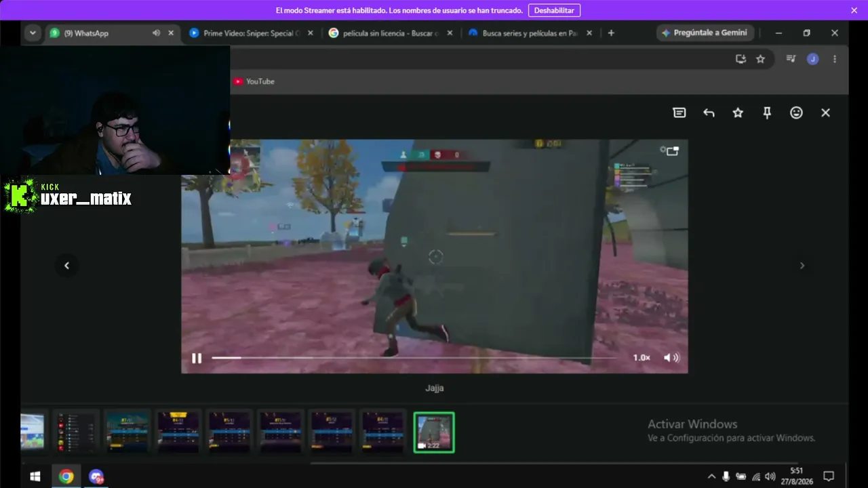The image size is (868, 488).
Task: React to the media with an emoji
Action: point(796,113)
